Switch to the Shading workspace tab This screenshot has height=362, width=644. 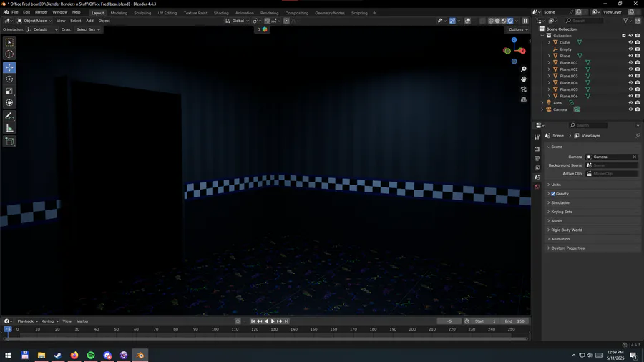click(221, 13)
